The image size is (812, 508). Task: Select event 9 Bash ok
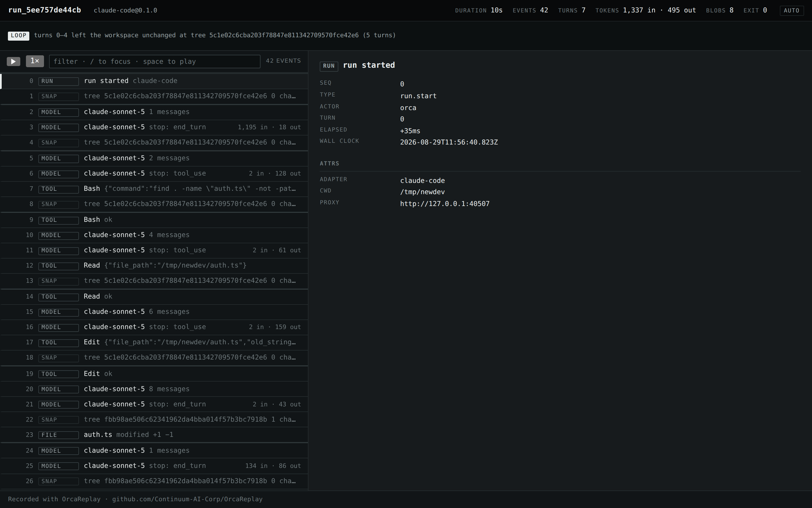154,220
